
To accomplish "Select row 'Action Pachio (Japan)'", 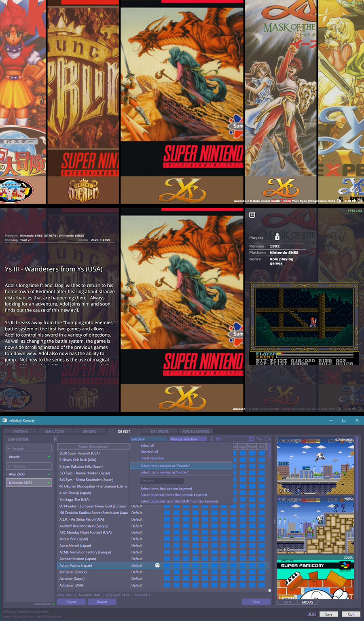I will coord(163,565).
